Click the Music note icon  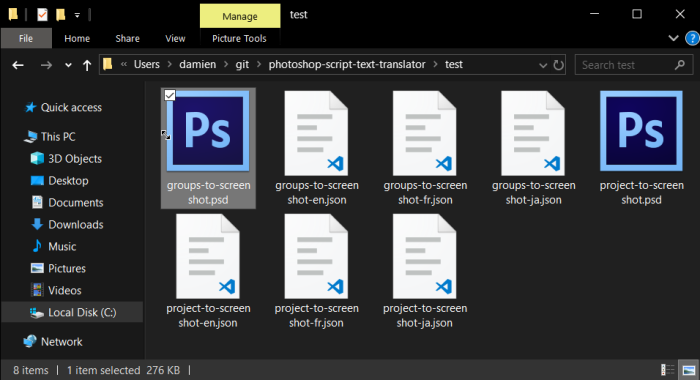[x=37, y=246]
